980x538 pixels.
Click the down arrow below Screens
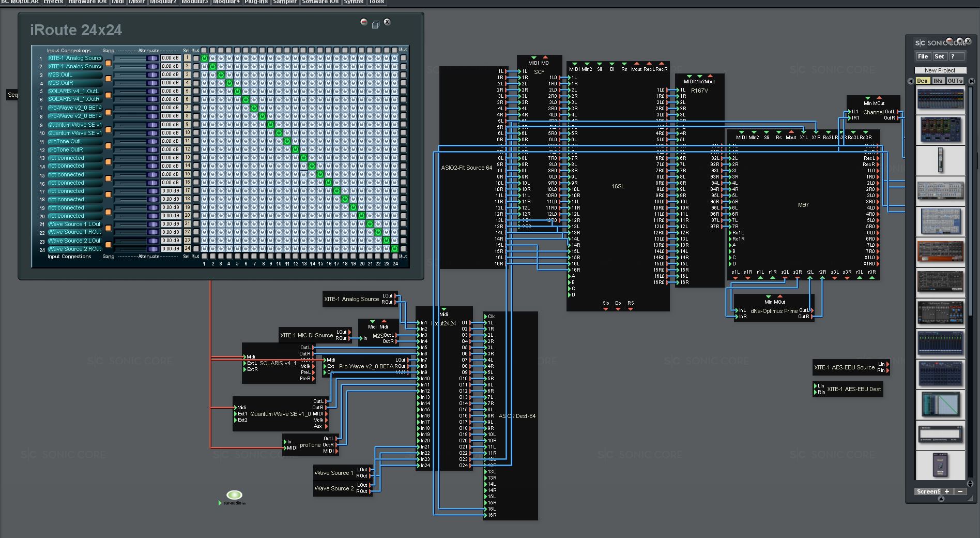coord(941,499)
